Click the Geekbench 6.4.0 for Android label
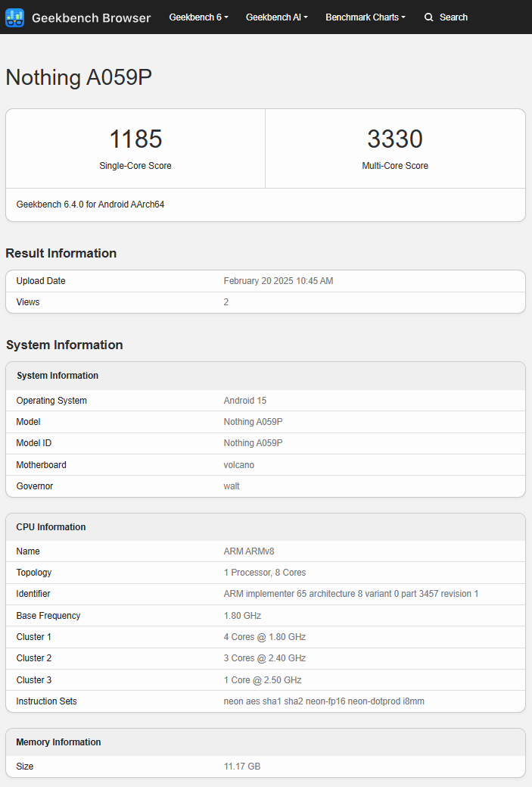 [x=90, y=204]
